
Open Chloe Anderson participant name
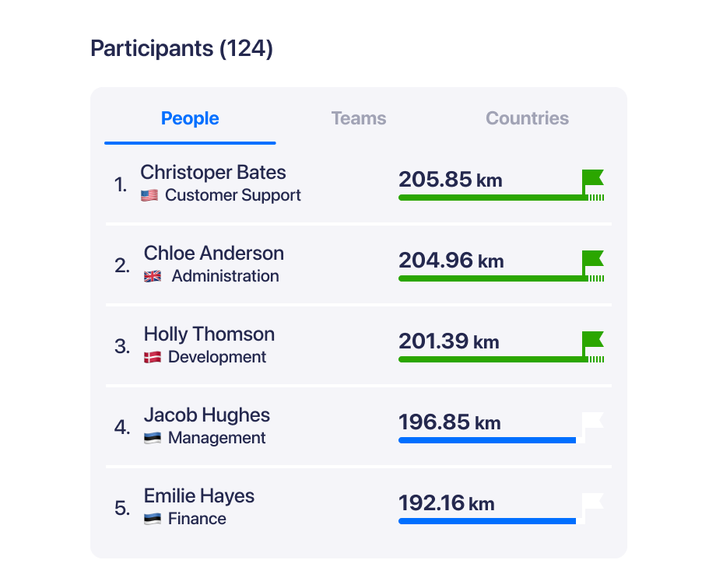214,254
